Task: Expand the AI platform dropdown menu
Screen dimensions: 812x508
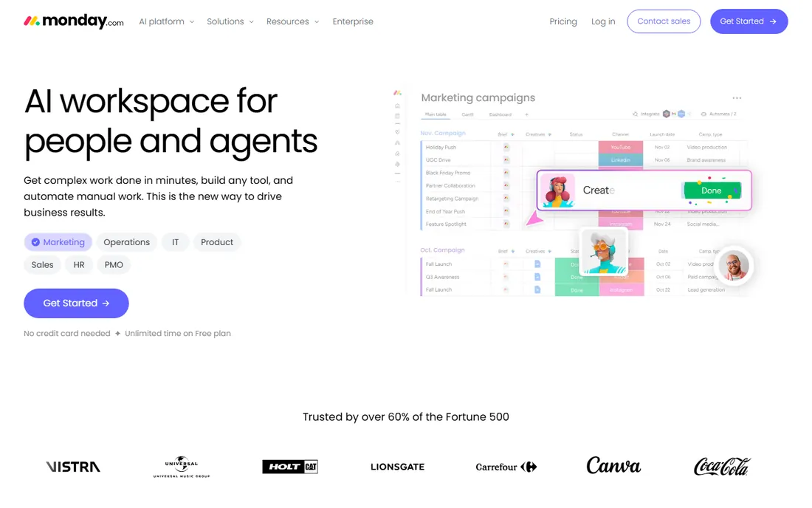Action: coord(166,21)
